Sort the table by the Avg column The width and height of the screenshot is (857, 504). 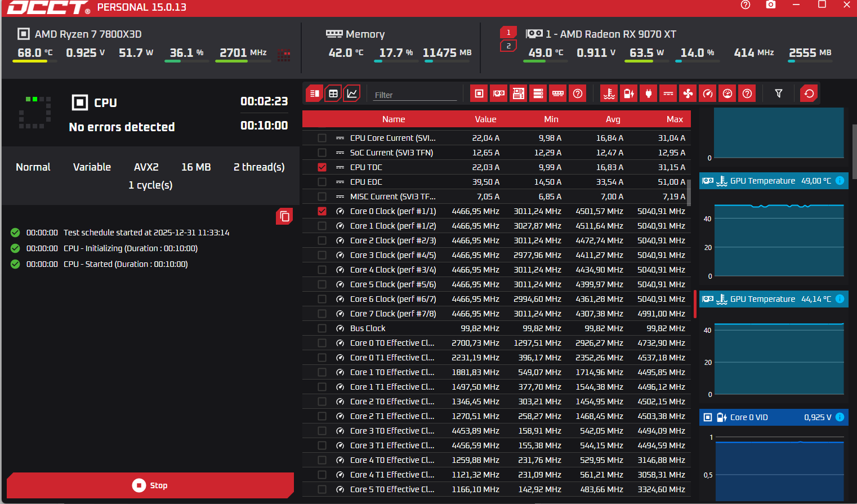(x=613, y=119)
